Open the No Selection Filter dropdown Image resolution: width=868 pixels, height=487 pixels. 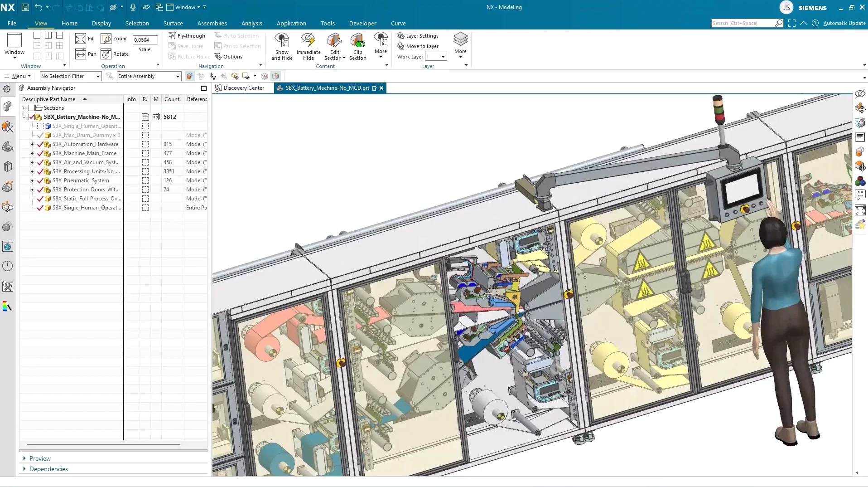pyautogui.click(x=98, y=76)
